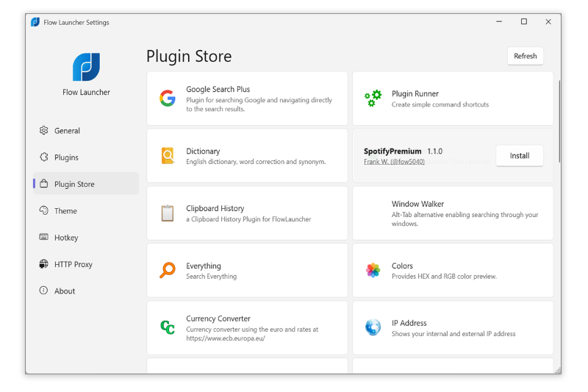Click 'a Clipboard History Plugin for FlowLauncher' text

tap(248, 219)
